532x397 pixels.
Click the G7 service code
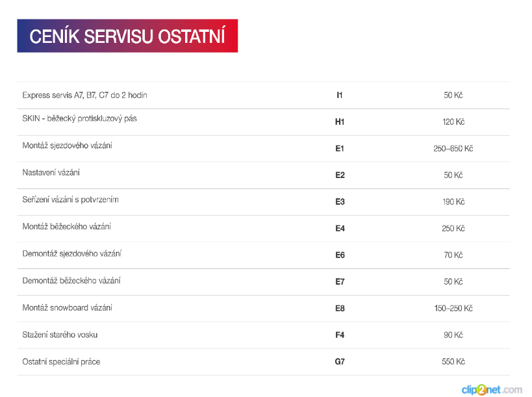[340, 362]
